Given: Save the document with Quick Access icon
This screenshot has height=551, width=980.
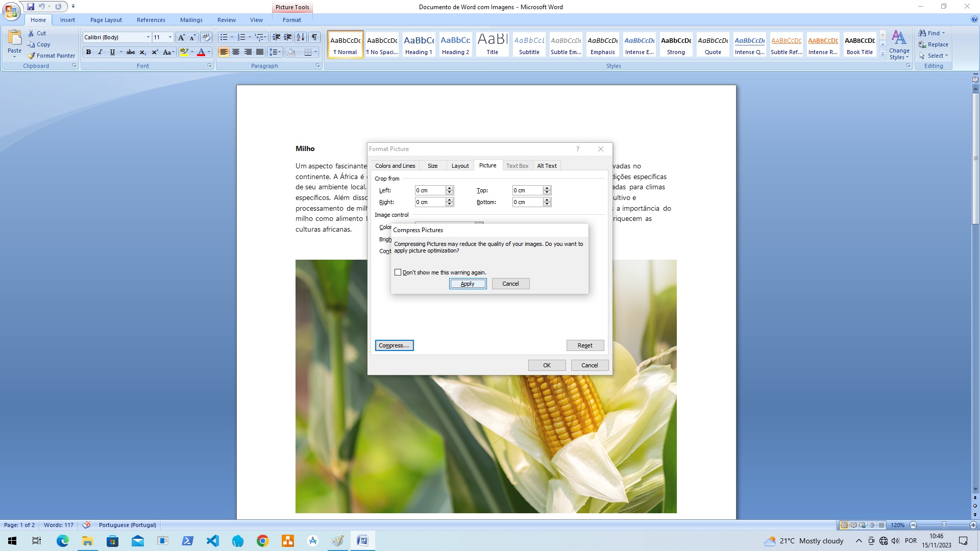Looking at the screenshot, I should [31, 7].
